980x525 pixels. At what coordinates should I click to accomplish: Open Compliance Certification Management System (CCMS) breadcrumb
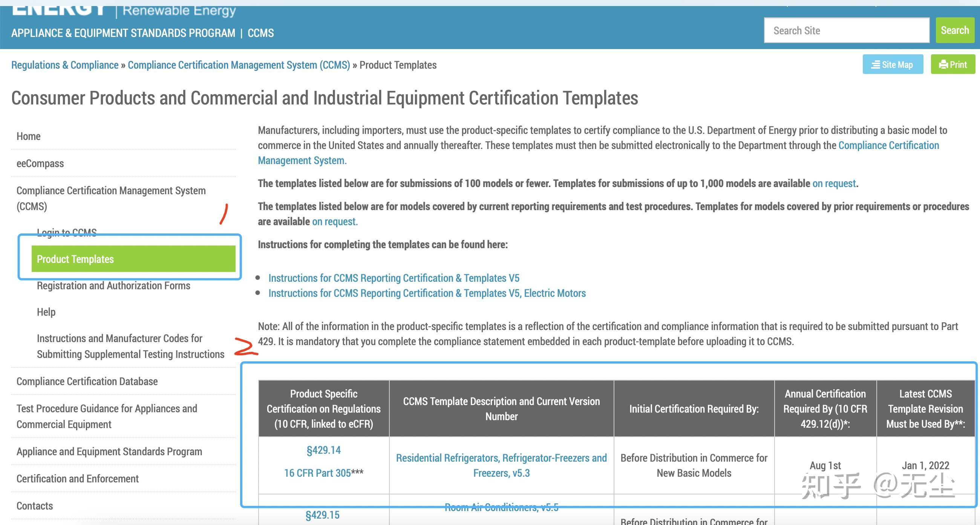(239, 65)
